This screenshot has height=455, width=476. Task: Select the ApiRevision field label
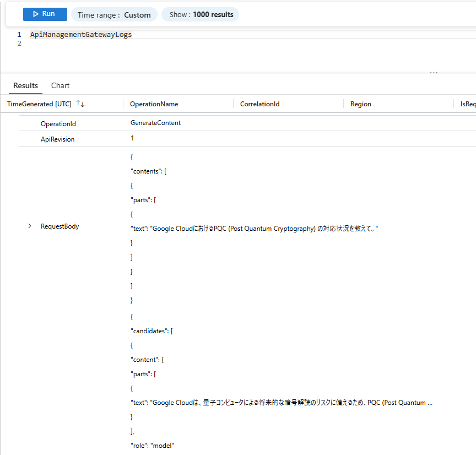(57, 139)
